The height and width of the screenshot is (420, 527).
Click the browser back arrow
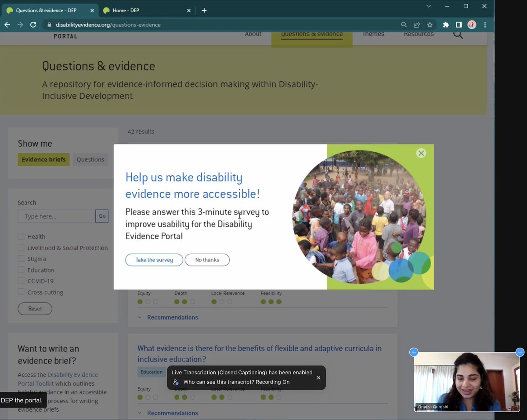tap(7, 25)
